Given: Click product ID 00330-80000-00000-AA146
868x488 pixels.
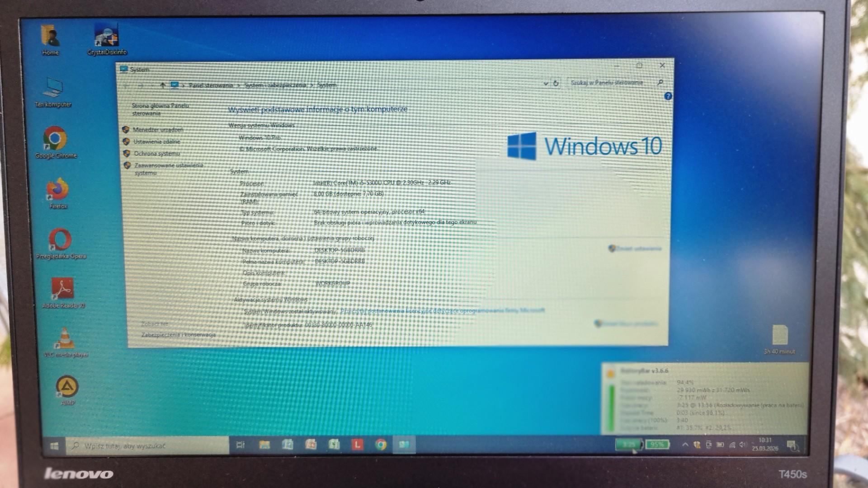Looking at the screenshot, I should [x=339, y=325].
